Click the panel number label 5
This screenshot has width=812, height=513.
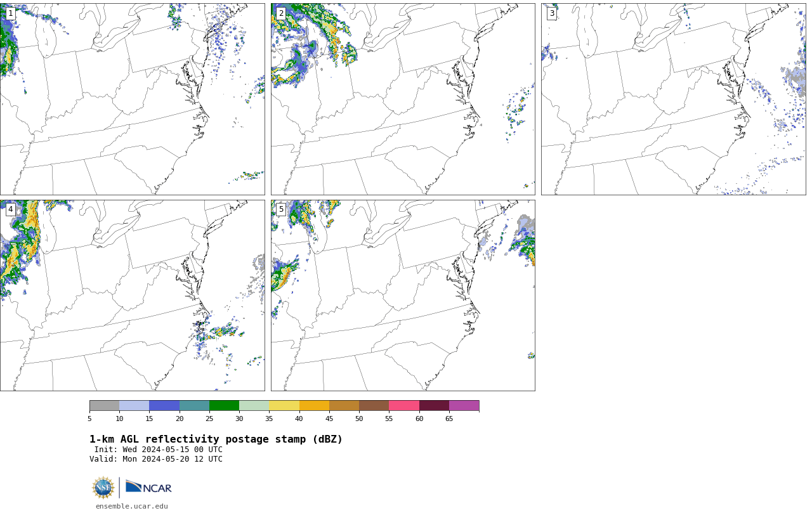point(281,209)
